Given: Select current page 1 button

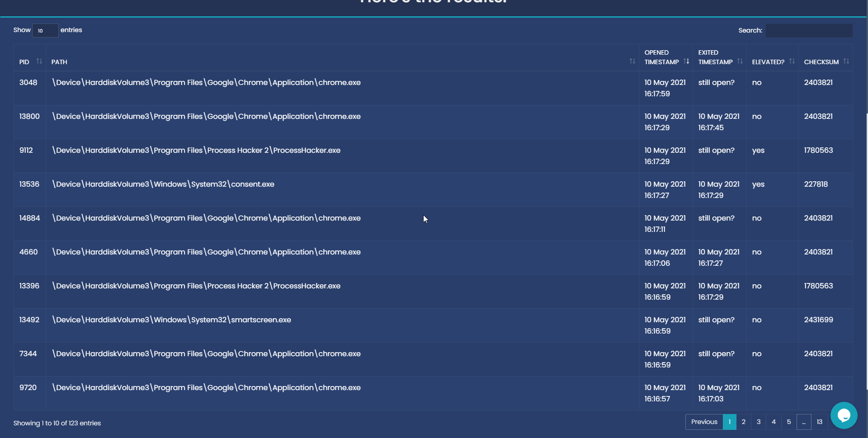Looking at the screenshot, I should tap(729, 422).
